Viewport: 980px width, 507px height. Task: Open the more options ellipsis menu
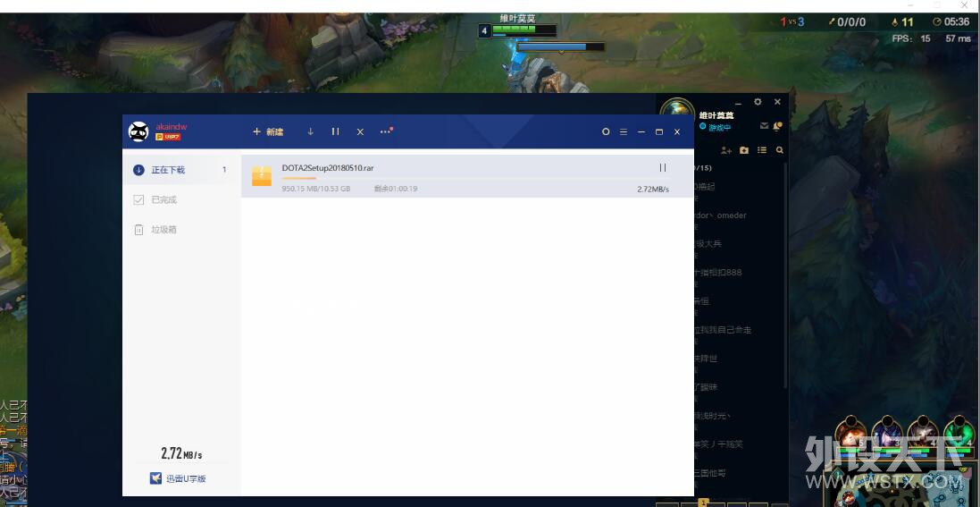coord(386,131)
